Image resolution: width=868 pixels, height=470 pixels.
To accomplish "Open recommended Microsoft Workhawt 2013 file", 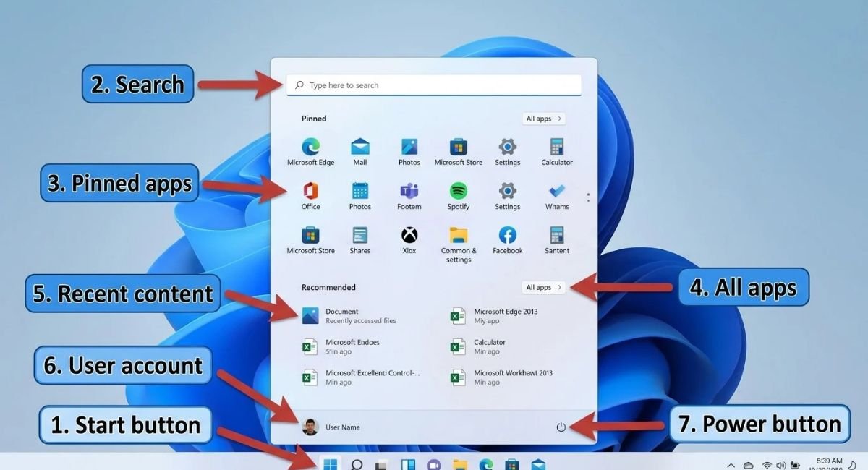I will (x=502, y=377).
